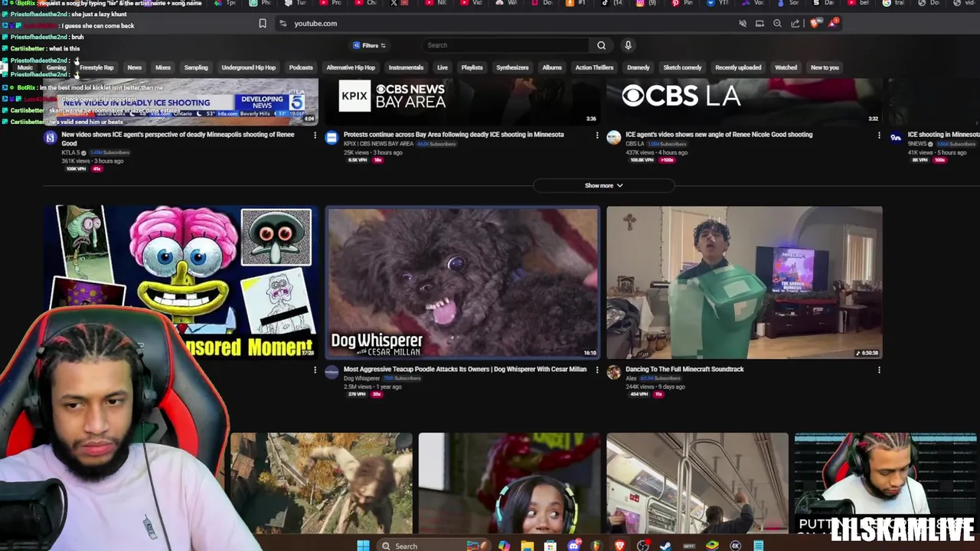
Task: Select the Recently uploaded chip
Action: tap(738, 67)
